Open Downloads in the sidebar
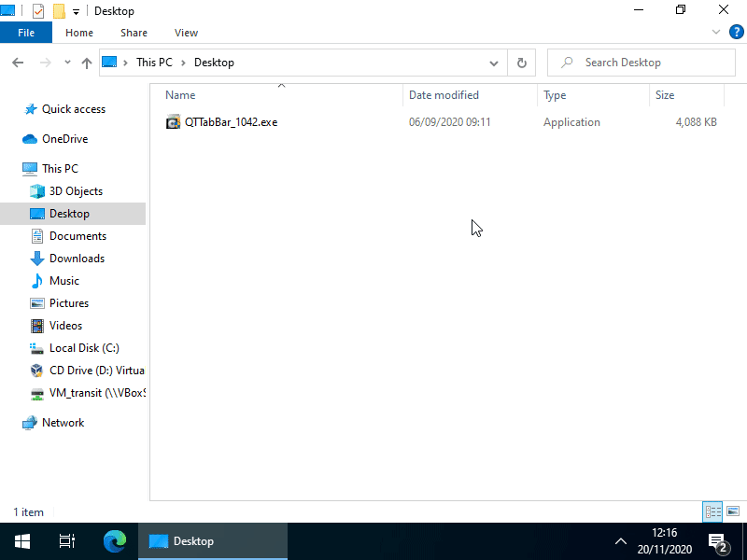The width and height of the screenshot is (747, 560). [77, 259]
